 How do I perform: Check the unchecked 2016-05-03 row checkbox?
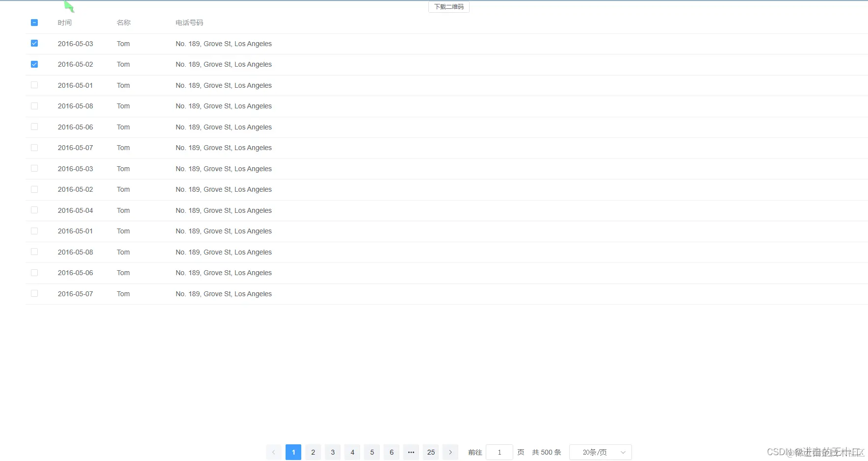click(x=34, y=168)
